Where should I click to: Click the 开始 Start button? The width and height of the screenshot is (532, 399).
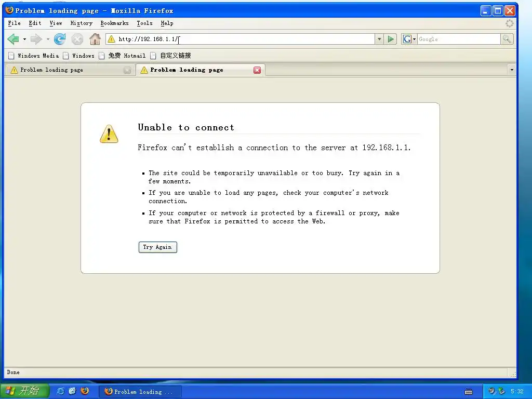(24, 391)
